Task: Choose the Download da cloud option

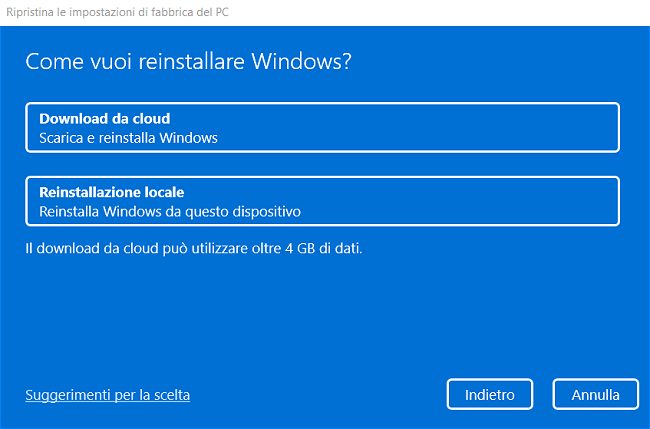Action: click(x=322, y=127)
